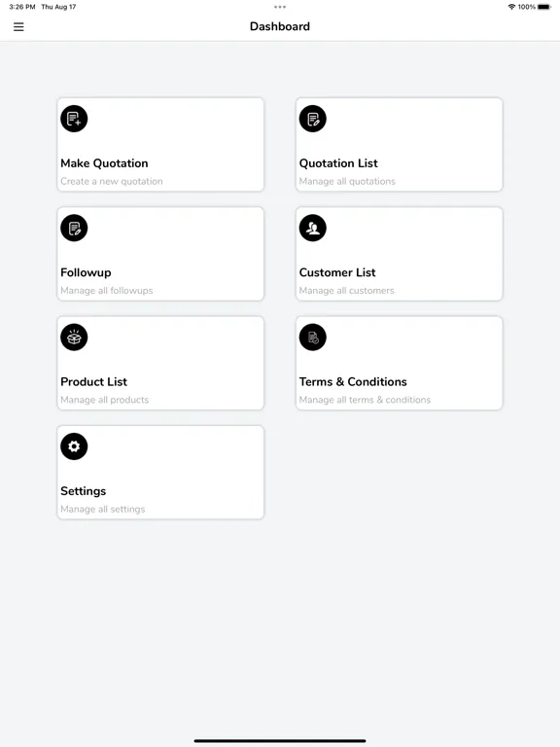Open the Make Quotation title
This screenshot has width=560, height=747.
click(x=104, y=163)
